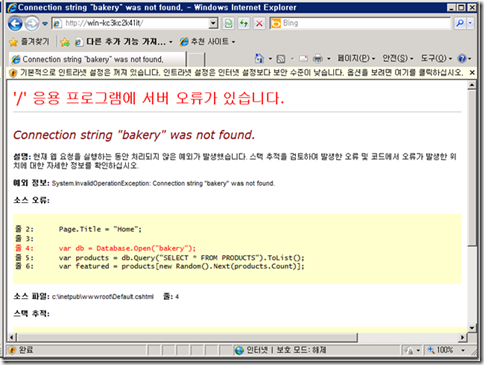
Task: Go back with the blue Back arrow button
Action: click(x=15, y=24)
